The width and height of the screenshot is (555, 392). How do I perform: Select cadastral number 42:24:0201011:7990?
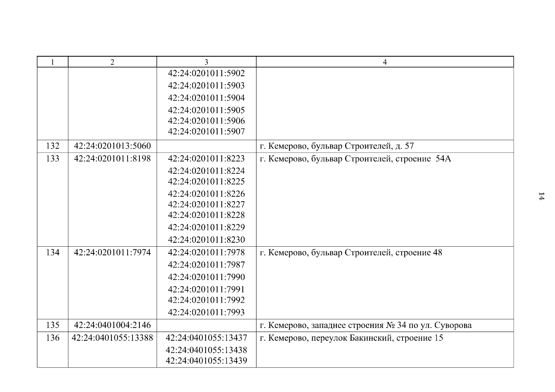[x=206, y=277]
